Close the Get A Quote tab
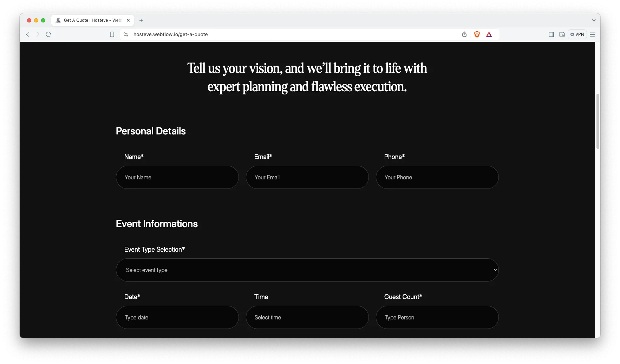This screenshot has height=364, width=620. click(128, 20)
